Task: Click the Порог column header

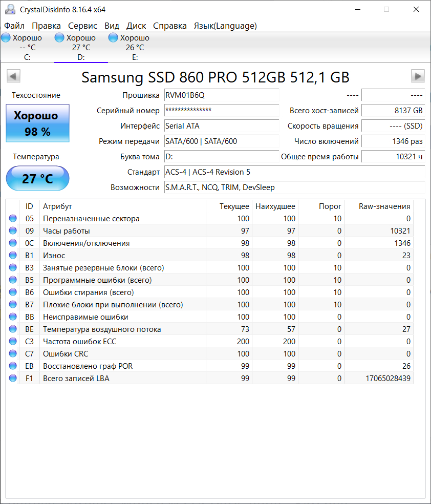Action: pos(321,206)
